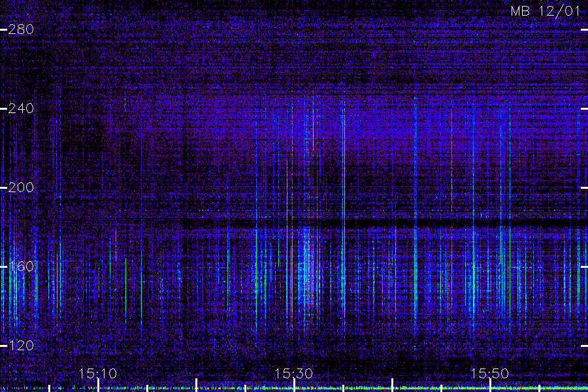
Task: Click the tick mark below 15:10
Action: click(x=98, y=385)
